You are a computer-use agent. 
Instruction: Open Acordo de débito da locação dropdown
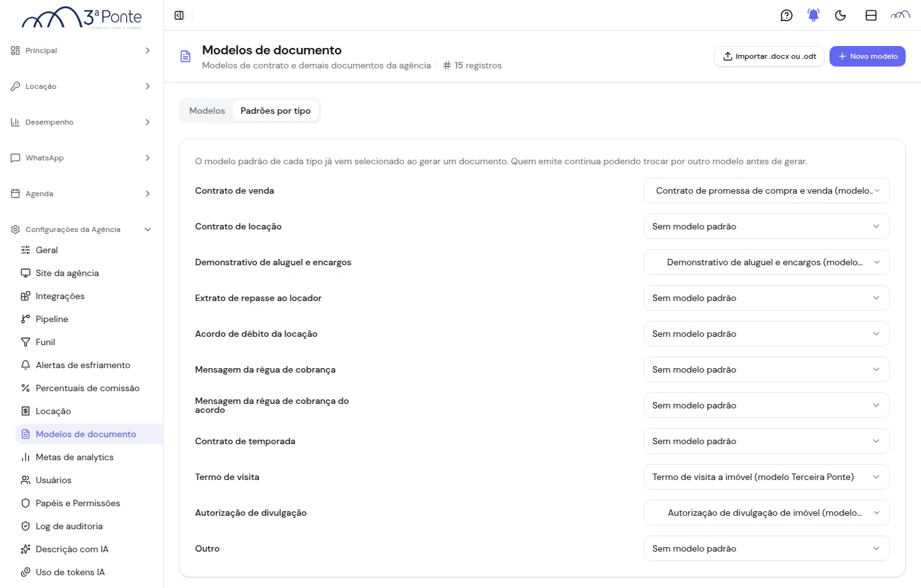766,334
